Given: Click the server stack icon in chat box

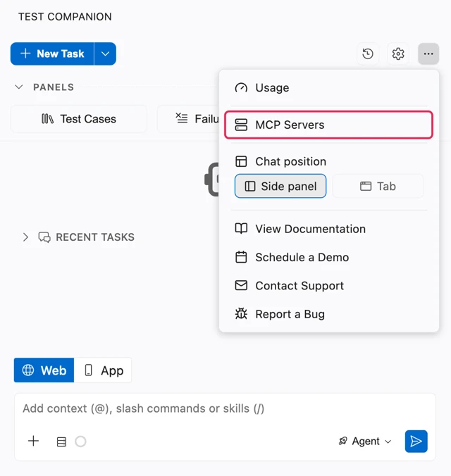Looking at the screenshot, I should point(61,441).
